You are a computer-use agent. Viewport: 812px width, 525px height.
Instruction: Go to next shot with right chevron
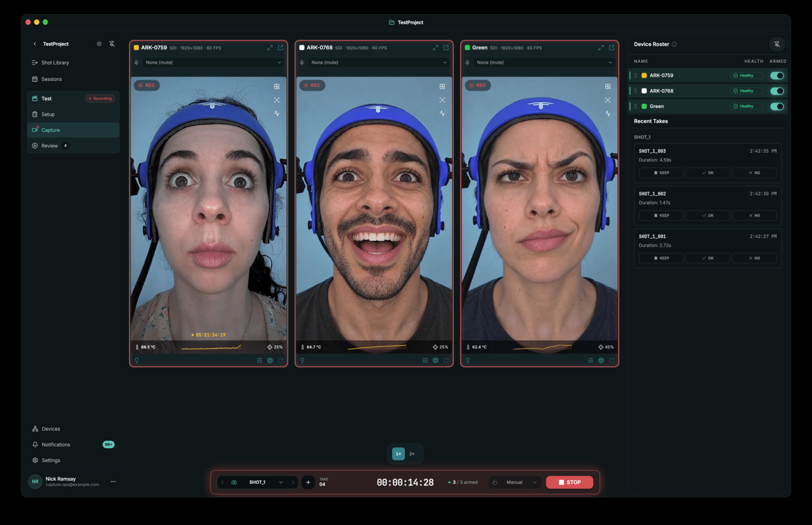coord(293,482)
